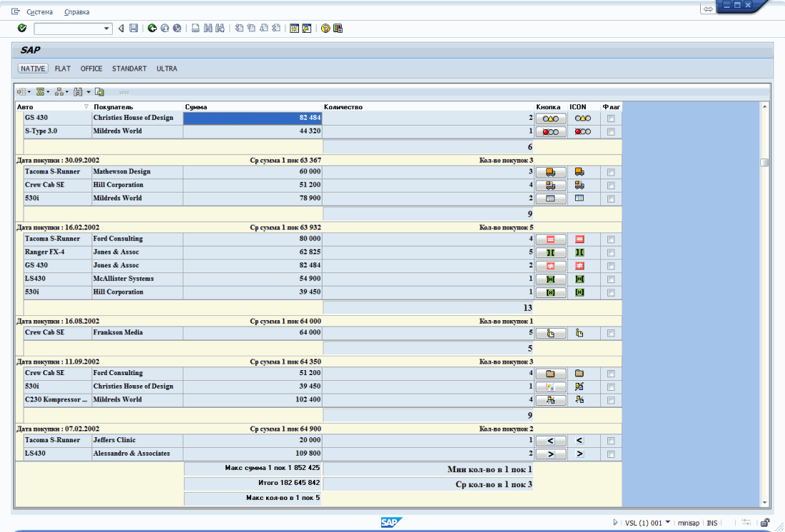The width and height of the screenshot is (785, 532).
Task: Open the Find dropdown arrow in the grid toolbar
Action: tap(88, 91)
